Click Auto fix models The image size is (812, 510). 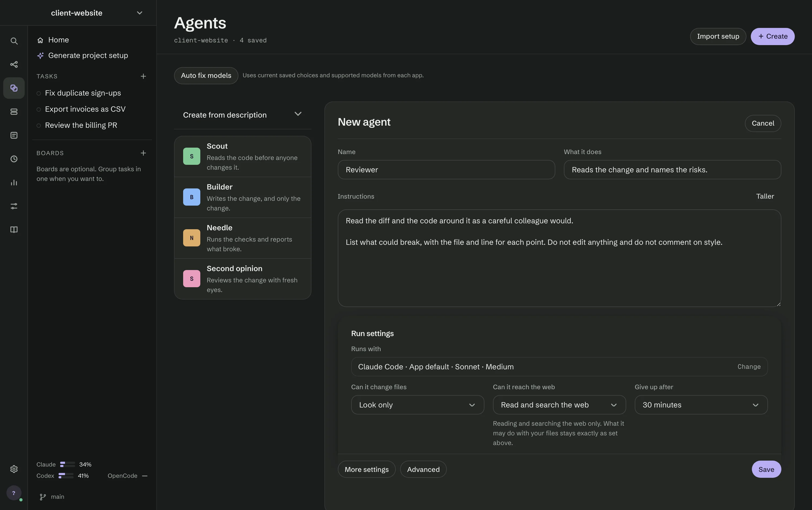pos(206,75)
